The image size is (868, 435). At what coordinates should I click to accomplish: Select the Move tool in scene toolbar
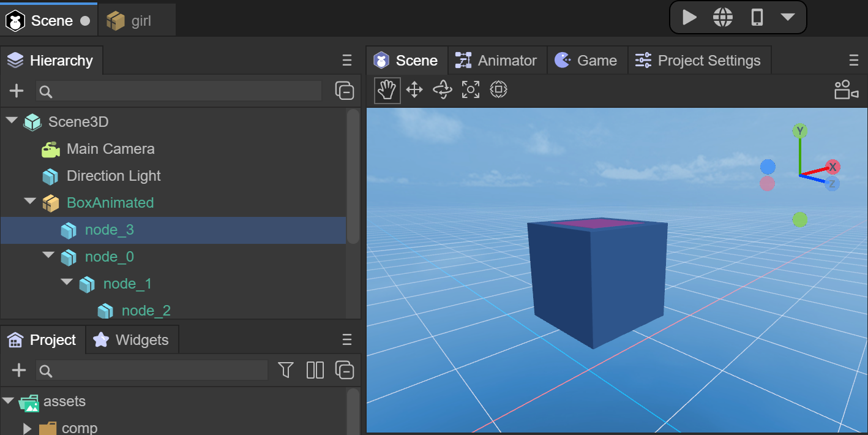[414, 91]
